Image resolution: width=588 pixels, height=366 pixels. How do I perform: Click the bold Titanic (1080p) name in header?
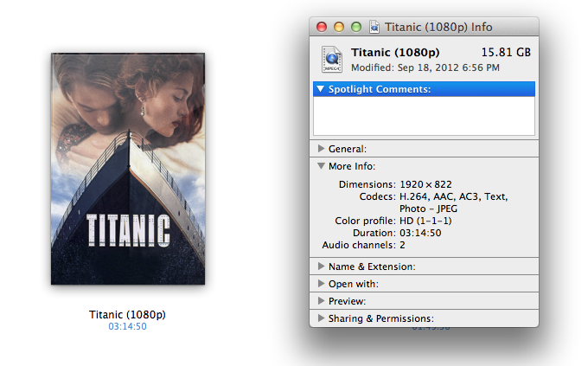(x=395, y=53)
